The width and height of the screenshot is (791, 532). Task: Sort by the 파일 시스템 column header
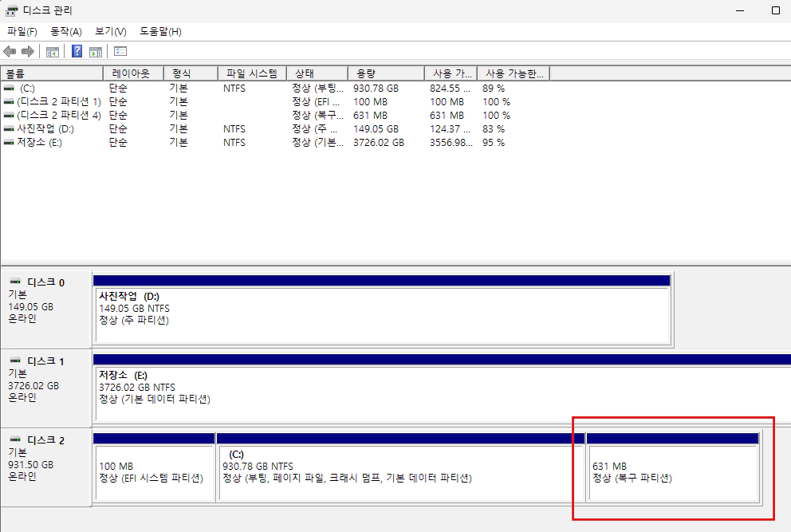[x=251, y=73]
